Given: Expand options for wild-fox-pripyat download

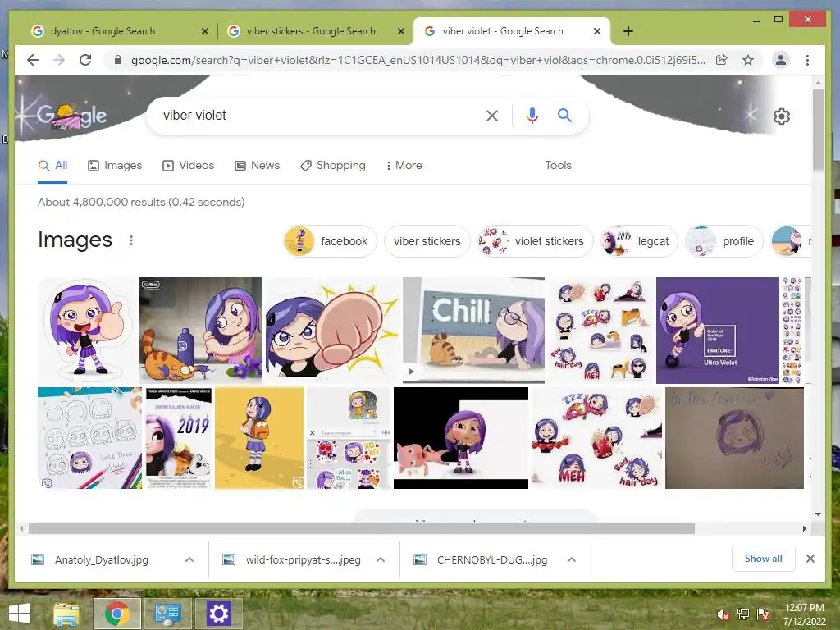Looking at the screenshot, I should point(381,559).
